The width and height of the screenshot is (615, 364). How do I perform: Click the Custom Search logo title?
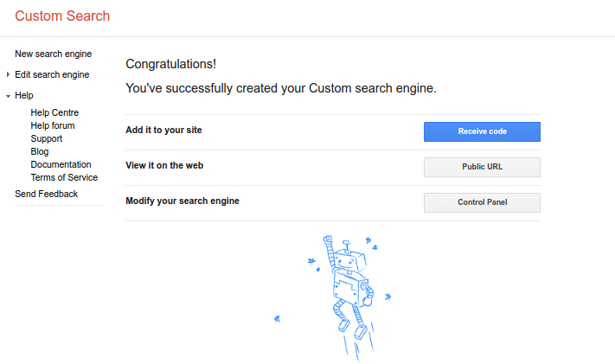pyautogui.click(x=62, y=16)
